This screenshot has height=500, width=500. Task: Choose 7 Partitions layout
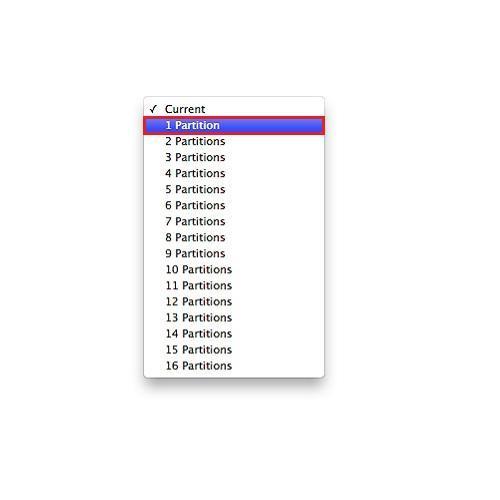[x=234, y=221]
